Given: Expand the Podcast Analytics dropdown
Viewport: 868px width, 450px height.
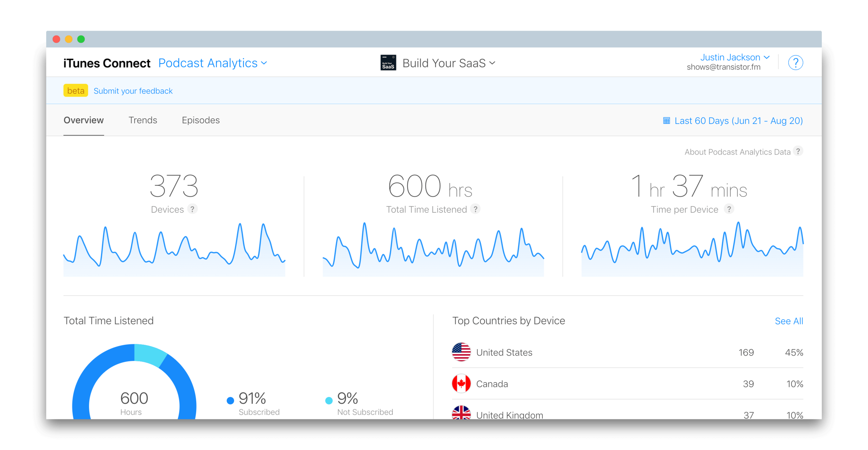Looking at the screenshot, I should click(212, 63).
